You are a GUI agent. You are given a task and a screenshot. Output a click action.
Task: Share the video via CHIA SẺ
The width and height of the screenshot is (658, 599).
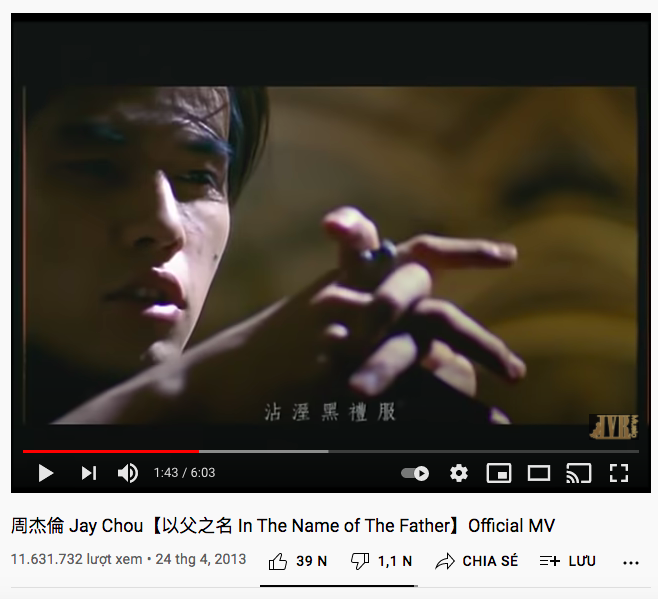[476, 561]
